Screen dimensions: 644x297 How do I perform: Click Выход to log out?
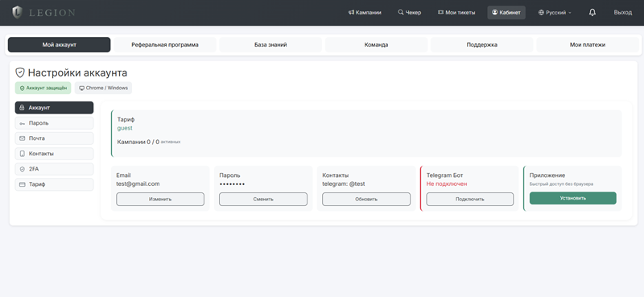pos(622,13)
